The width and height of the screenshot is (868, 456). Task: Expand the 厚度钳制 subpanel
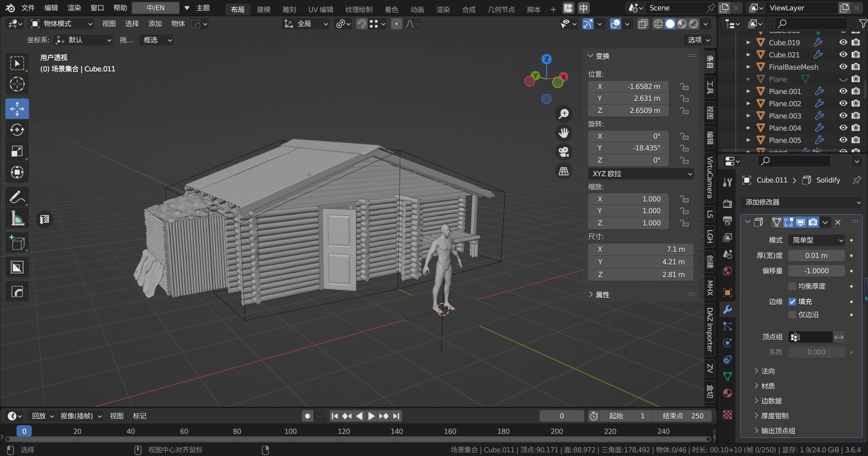click(x=772, y=416)
